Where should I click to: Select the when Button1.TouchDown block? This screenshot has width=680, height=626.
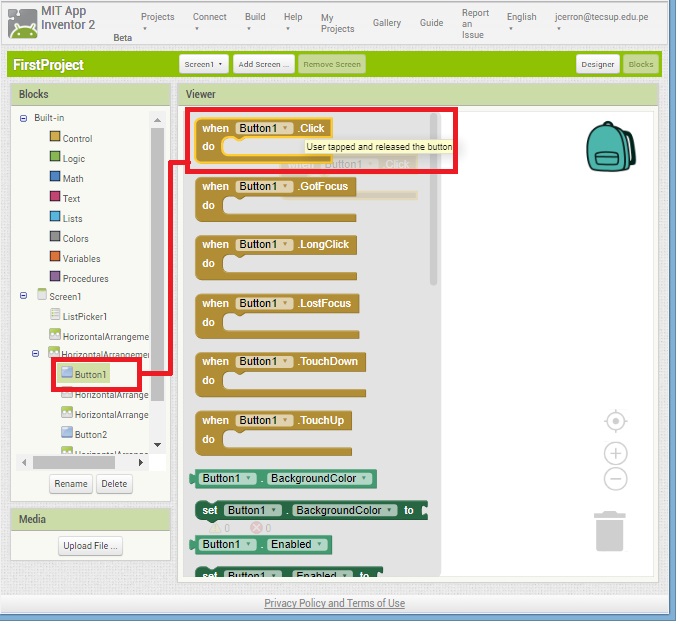point(280,375)
